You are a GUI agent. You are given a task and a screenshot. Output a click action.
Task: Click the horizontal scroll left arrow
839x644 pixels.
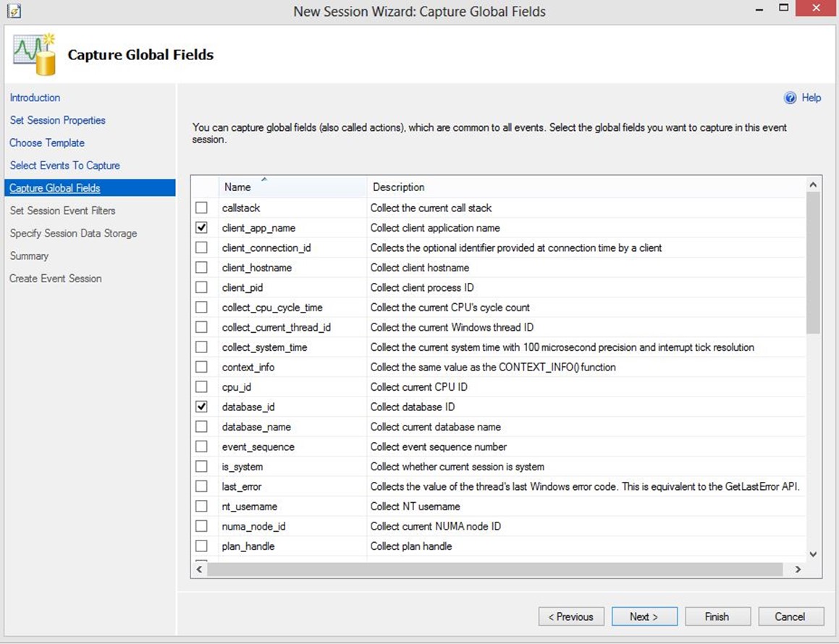[x=199, y=569]
